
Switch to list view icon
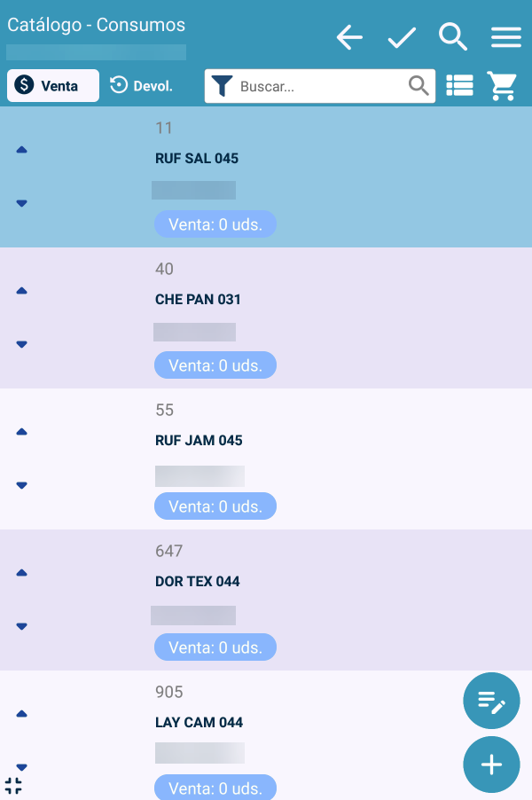459,86
